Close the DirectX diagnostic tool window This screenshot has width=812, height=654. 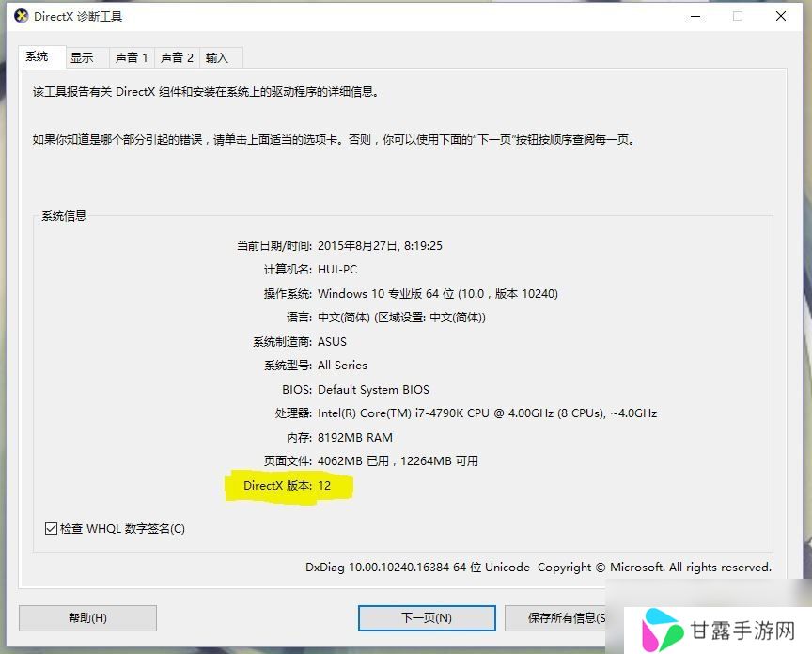(780, 17)
